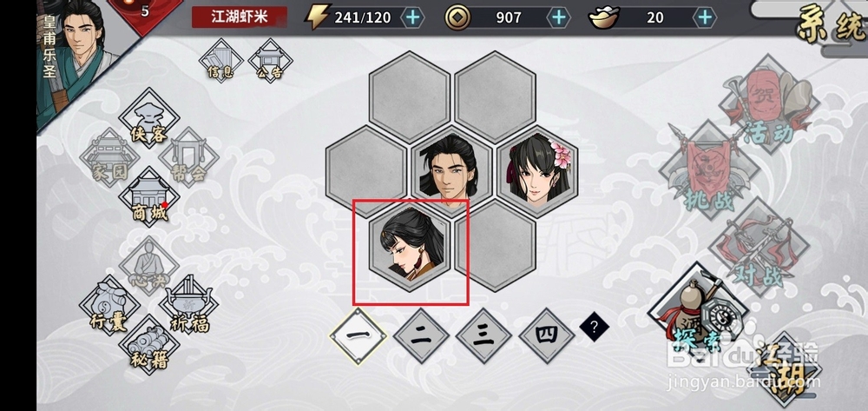Add energy with the plus button
The image size is (868, 411).
[412, 17]
